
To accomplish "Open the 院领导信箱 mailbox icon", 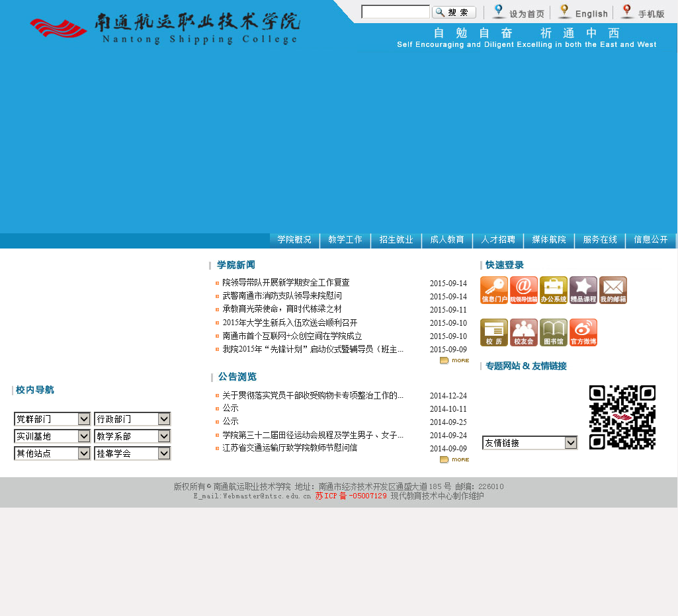I will (x=524, y=290).
